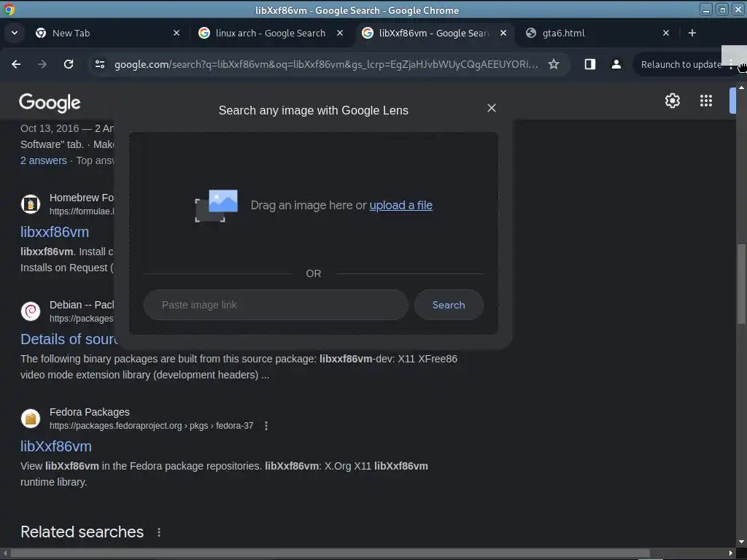Toggle the Chrome side panel
Image resolution: width=747 pixels, height=560 pixels.
(589, 64)
